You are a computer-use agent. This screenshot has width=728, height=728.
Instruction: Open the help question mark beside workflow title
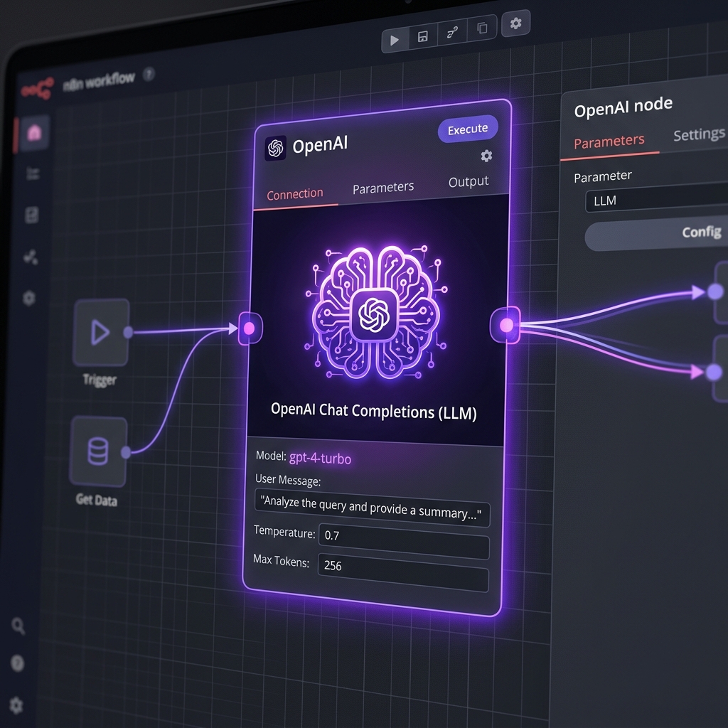pos(149,74)
